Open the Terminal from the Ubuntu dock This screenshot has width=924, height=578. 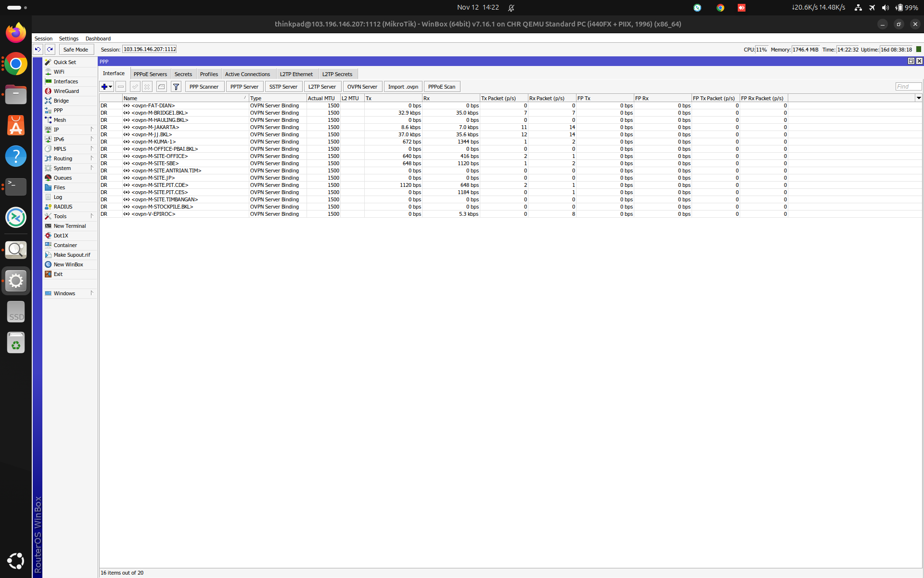coord(16,187)
